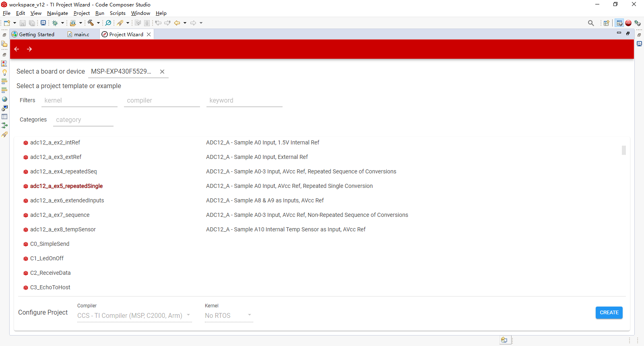The width and height of the screenshot is (644, 346).
Task: Open the Navigate menu
Action: click(58, 13)
